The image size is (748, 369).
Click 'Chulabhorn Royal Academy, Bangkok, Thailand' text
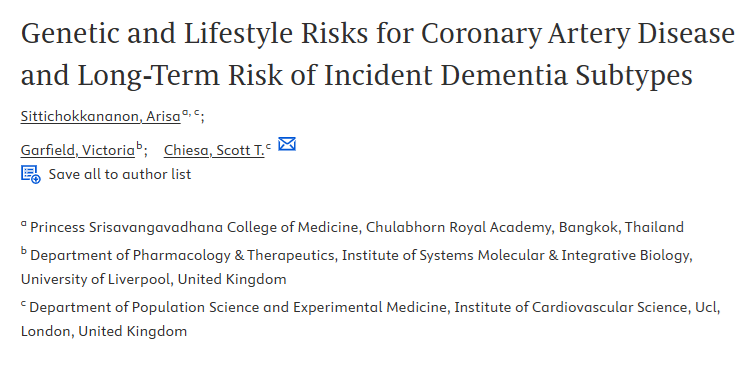tap(525, 227)
